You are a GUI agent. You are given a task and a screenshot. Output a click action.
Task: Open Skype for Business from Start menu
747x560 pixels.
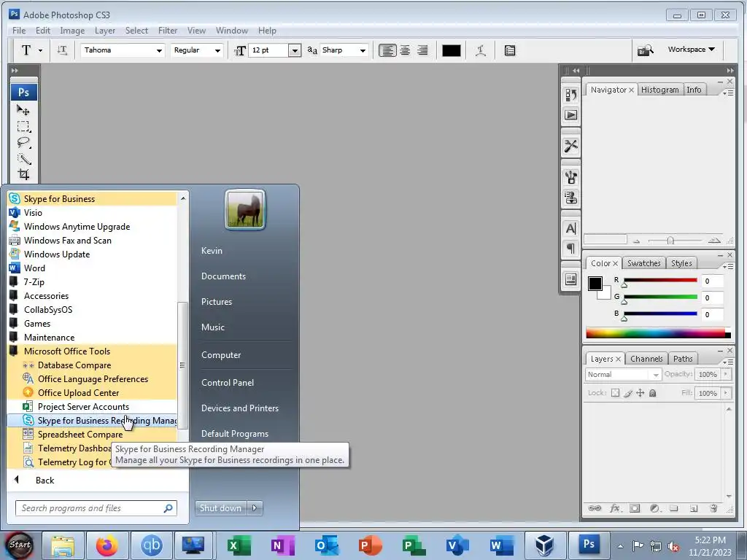(91, 199)
